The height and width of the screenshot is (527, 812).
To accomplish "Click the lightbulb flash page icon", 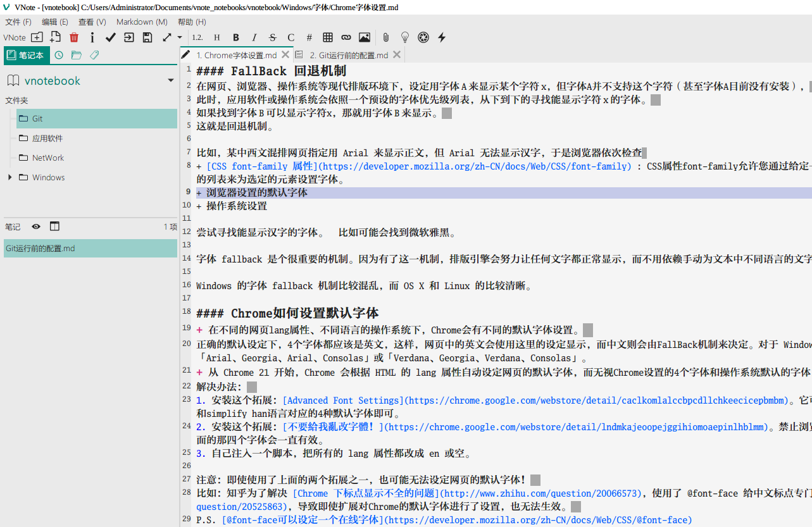I will pos(405,37).
